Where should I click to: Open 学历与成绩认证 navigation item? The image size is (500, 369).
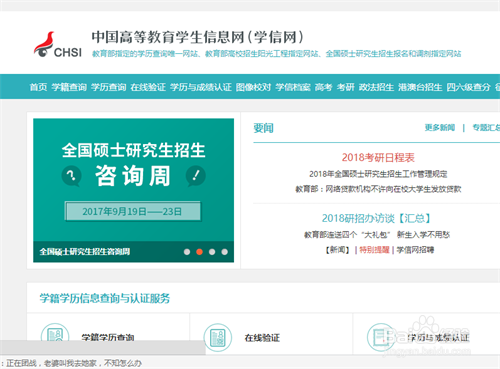click(x=201, y=87)
